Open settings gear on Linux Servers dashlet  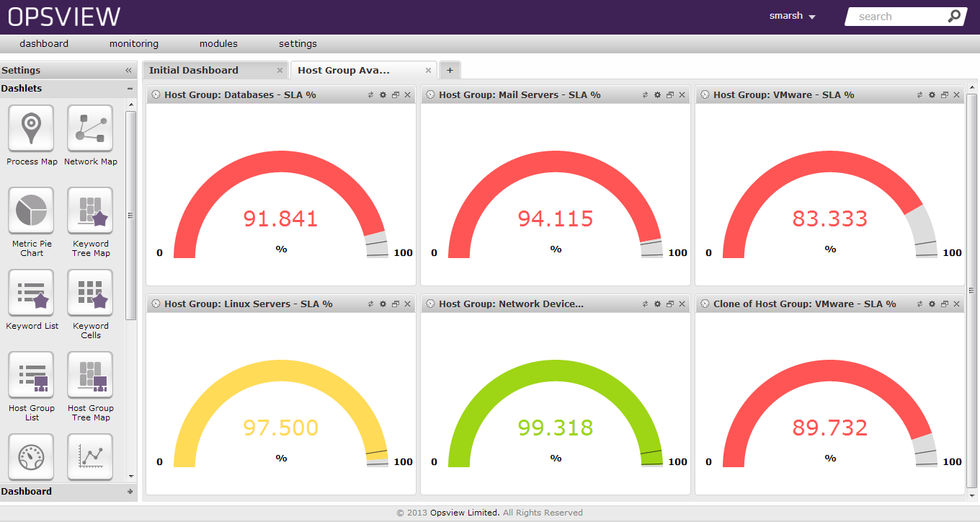383,304
